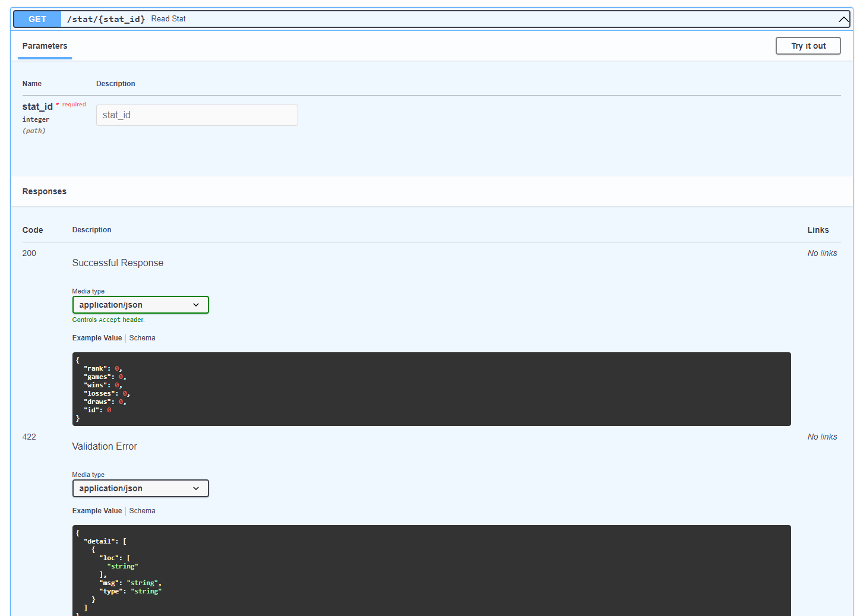Switch to Schema tab under 422 response
The image size is (860, 616).
(x=142, y=511)
